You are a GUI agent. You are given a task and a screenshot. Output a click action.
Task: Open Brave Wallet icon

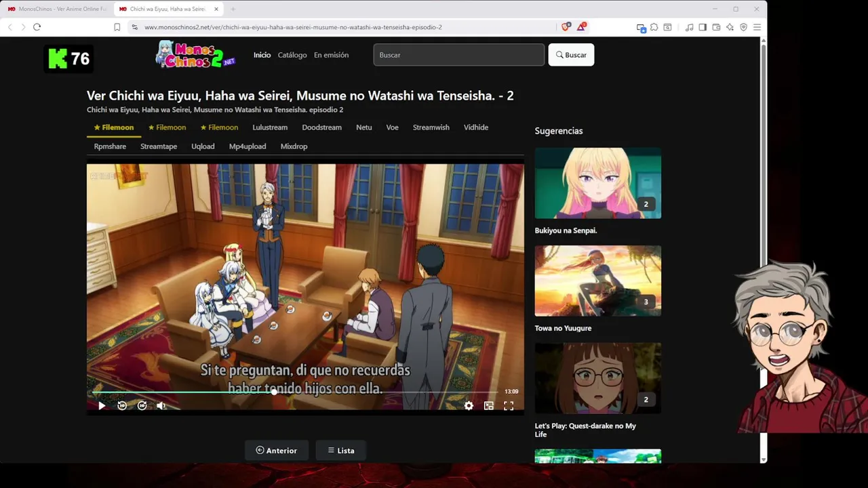716,27
